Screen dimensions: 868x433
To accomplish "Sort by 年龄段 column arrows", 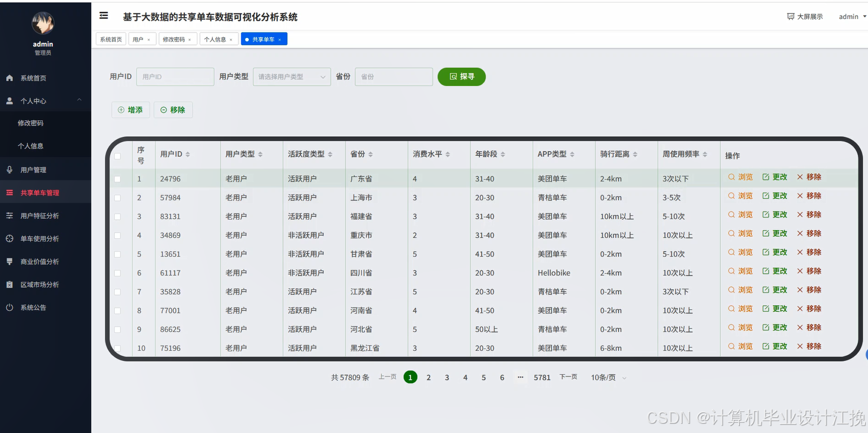I will pyautogui.click(x=502, y=155).
